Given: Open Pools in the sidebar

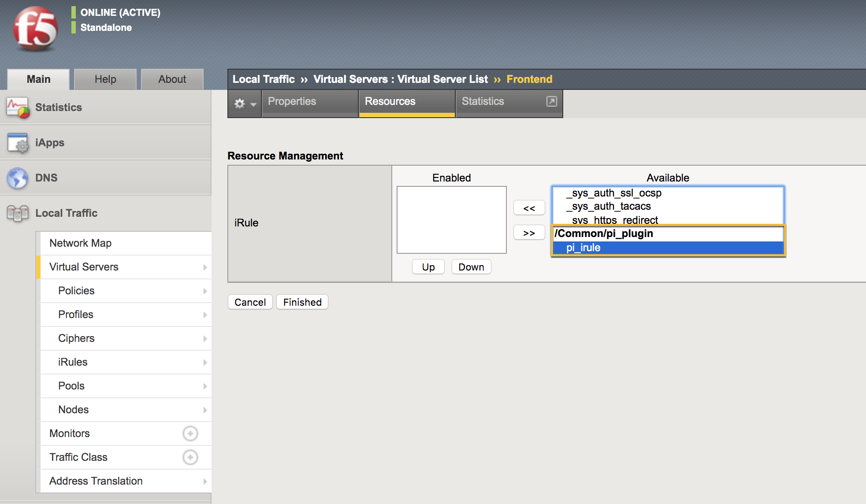Looking at the screenshot, I should click(71, 386).
